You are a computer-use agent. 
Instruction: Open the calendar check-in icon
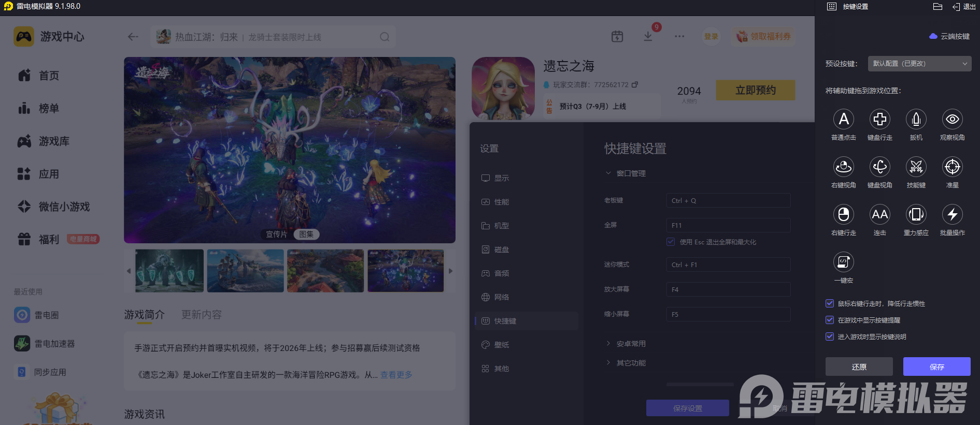pos(617,36)
